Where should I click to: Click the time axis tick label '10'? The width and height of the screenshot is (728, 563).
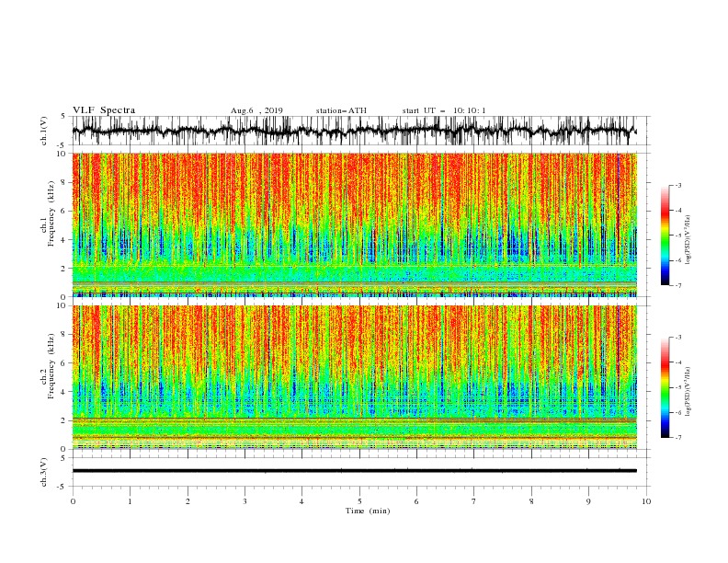coord(646,501)
